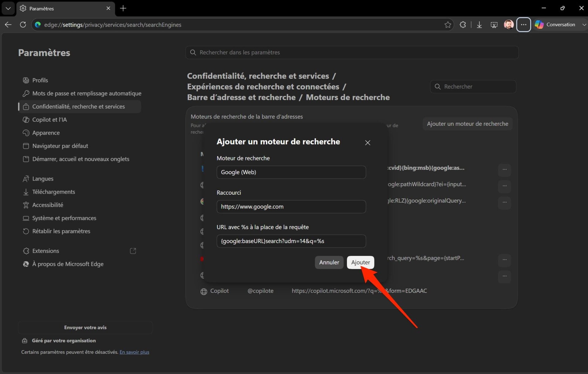Open a new tab with the plus button

point(123,8)
